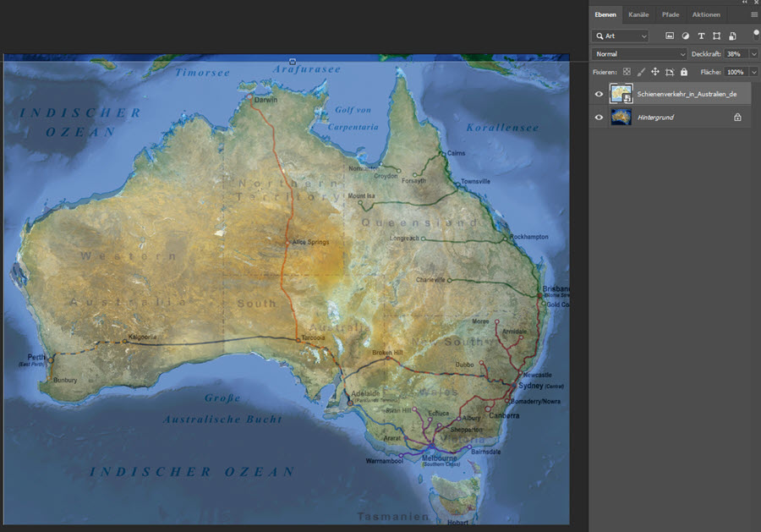This screenshot has width=761, height=532.
Task: Toggle the layer filtering switch
Action: pos(756,36)
